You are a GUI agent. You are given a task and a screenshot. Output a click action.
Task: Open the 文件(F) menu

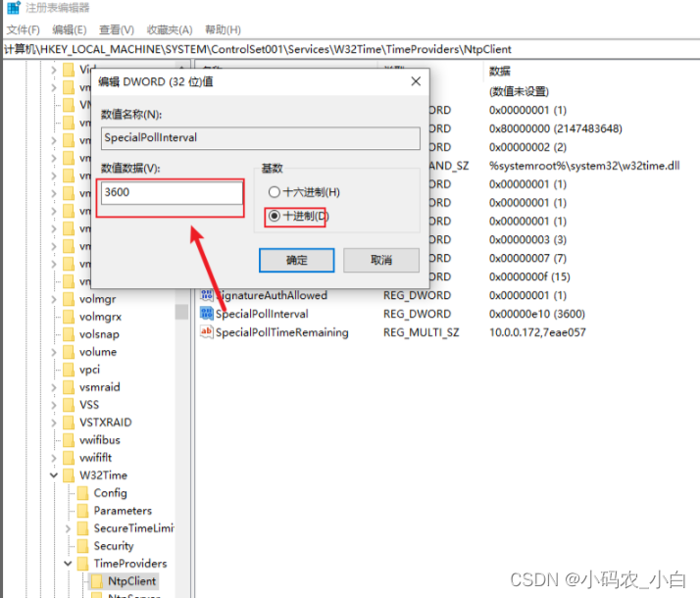(24, 29)
